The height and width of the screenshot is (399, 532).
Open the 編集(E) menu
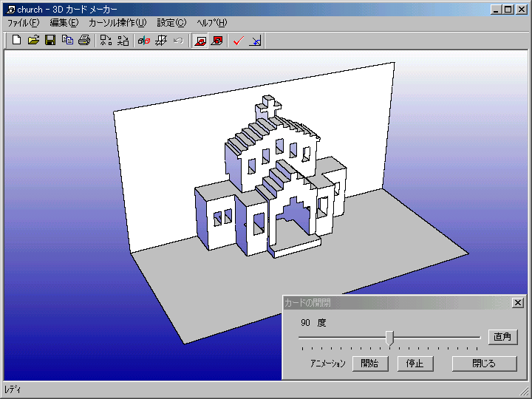pos(64,23)
